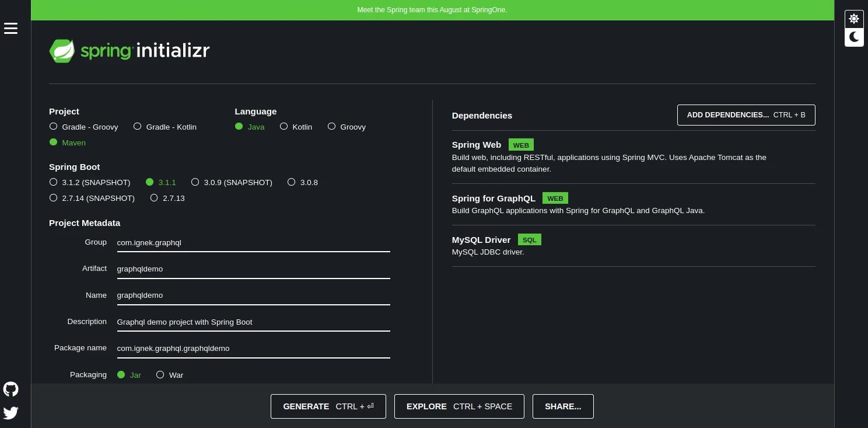Click the Package name input field
Screen dimensions: 868x428
pos(253,349)
